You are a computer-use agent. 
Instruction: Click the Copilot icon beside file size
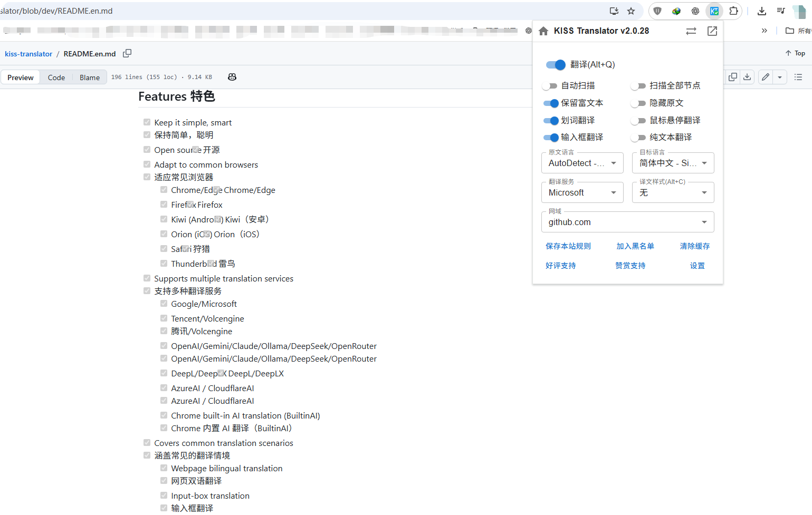coord(232,77)
